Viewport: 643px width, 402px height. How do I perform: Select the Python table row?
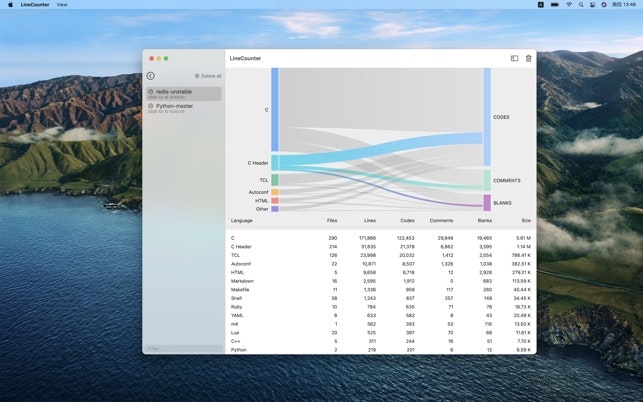[x=381, y=350]
